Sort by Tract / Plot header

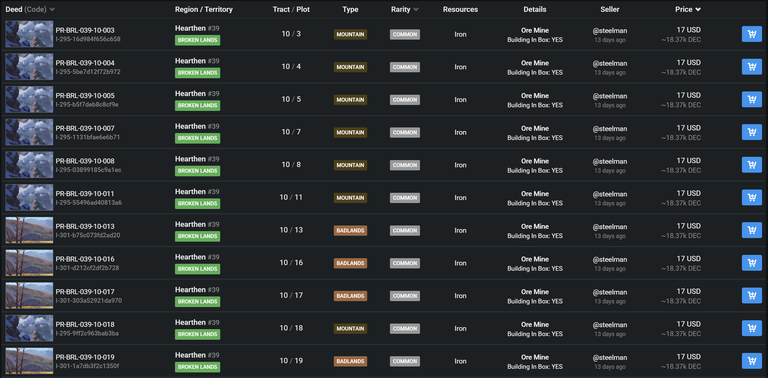[291, 9]
